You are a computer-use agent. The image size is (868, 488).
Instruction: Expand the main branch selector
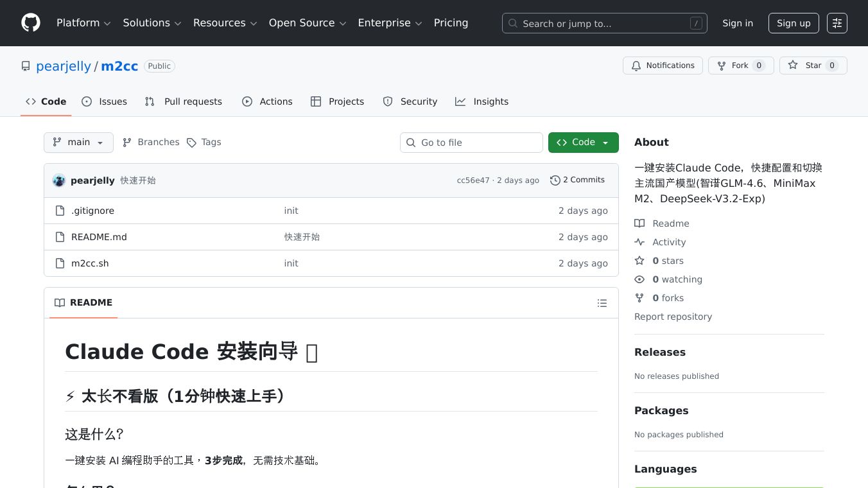click(78, 143)
